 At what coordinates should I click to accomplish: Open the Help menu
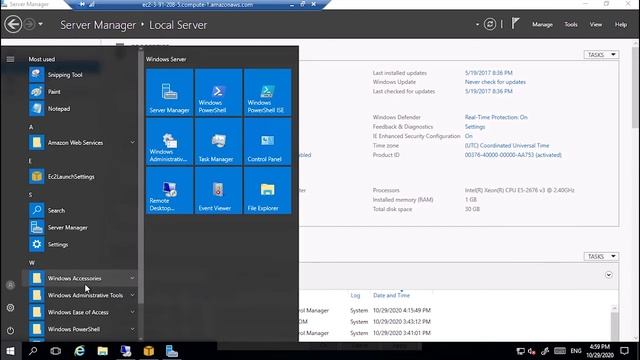click(x=621, y=24)
